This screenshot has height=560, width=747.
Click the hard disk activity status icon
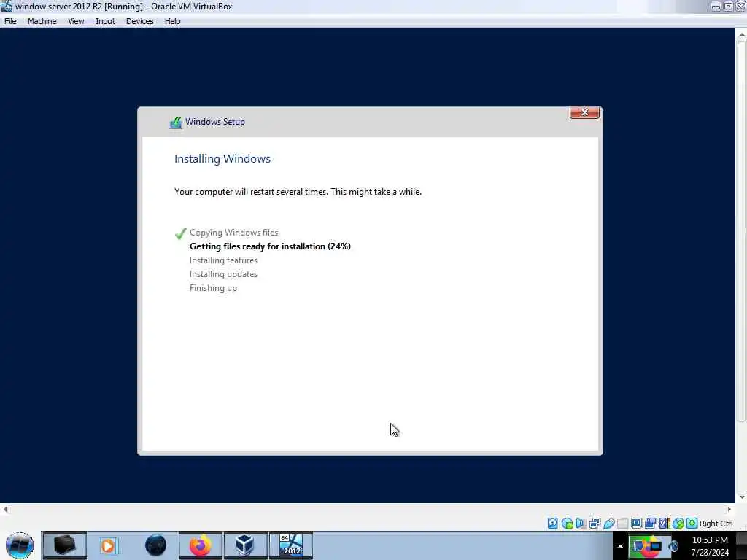click(553, 524)
